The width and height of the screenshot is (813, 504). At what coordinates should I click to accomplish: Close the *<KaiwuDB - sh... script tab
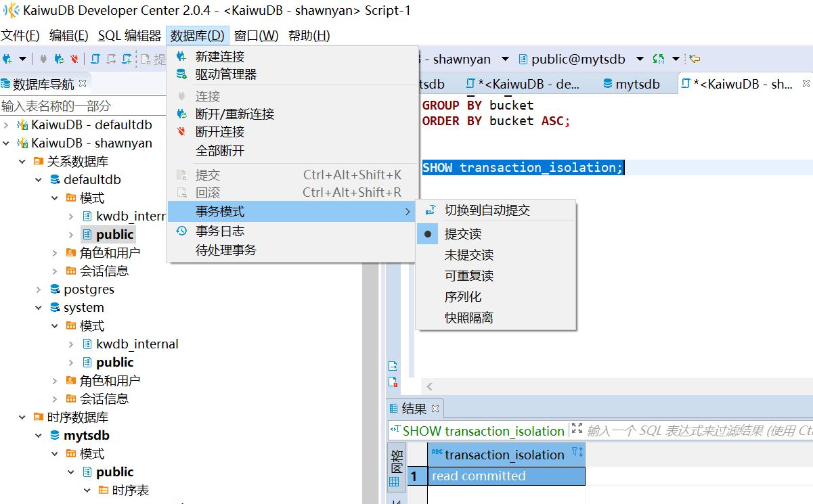[x=806, y=83]
